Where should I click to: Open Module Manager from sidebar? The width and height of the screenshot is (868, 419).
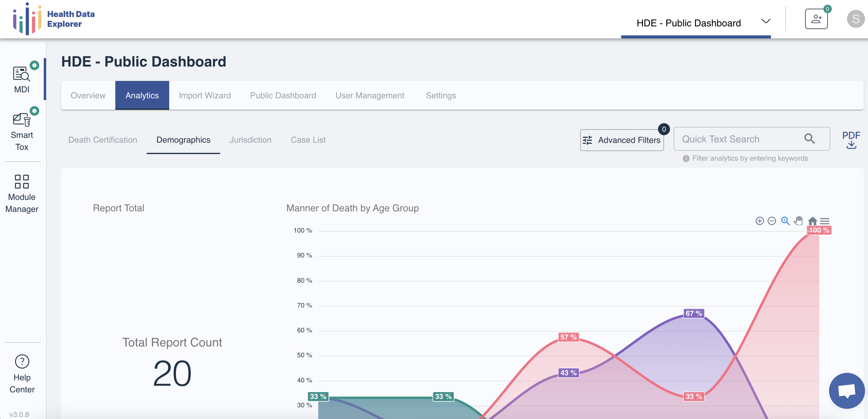(22, 194)
